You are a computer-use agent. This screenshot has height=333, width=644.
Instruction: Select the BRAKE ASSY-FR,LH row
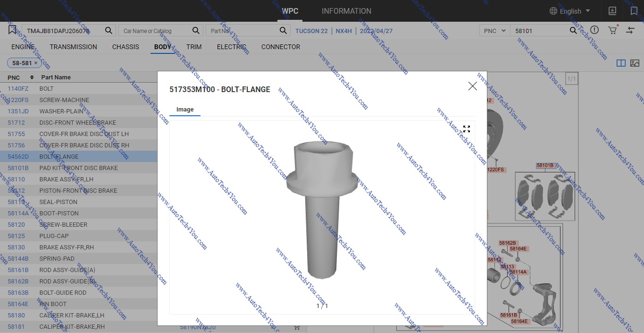(x=66, y=179)
